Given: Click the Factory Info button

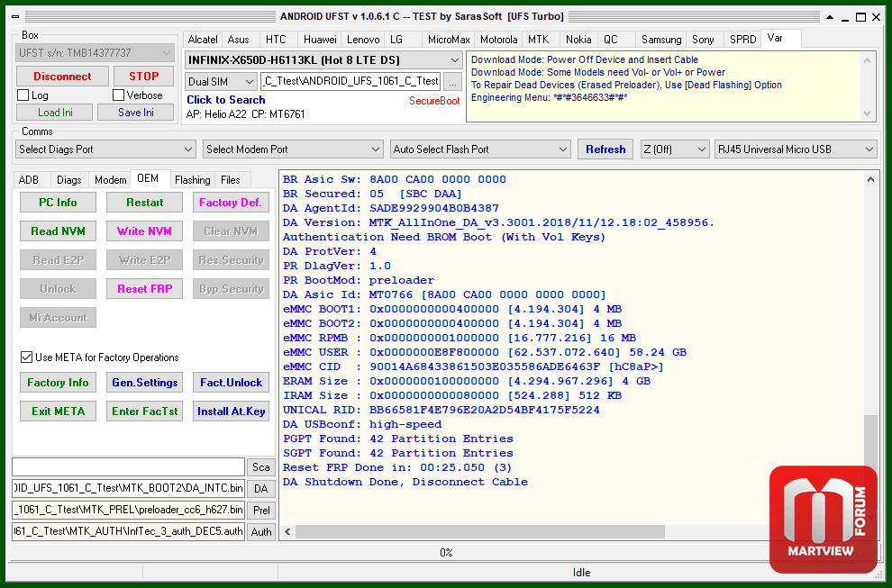Looking at the screenshot, I should (58, 383).
